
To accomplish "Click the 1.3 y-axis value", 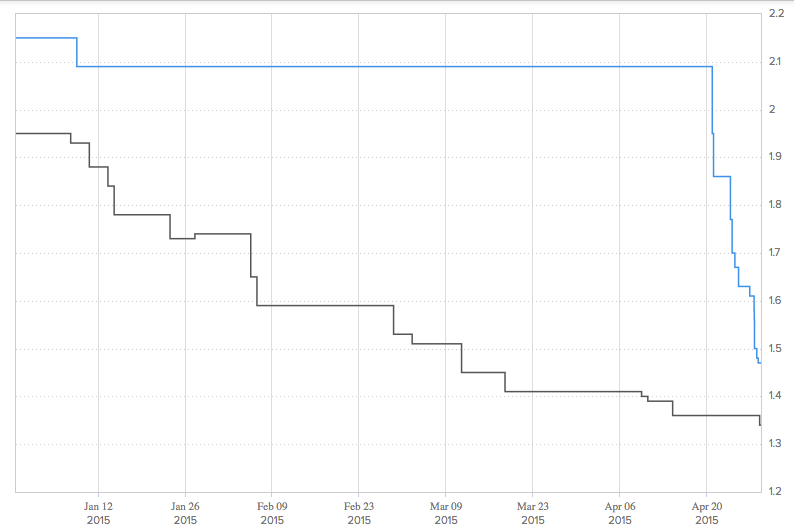I will tap(775, 443).
